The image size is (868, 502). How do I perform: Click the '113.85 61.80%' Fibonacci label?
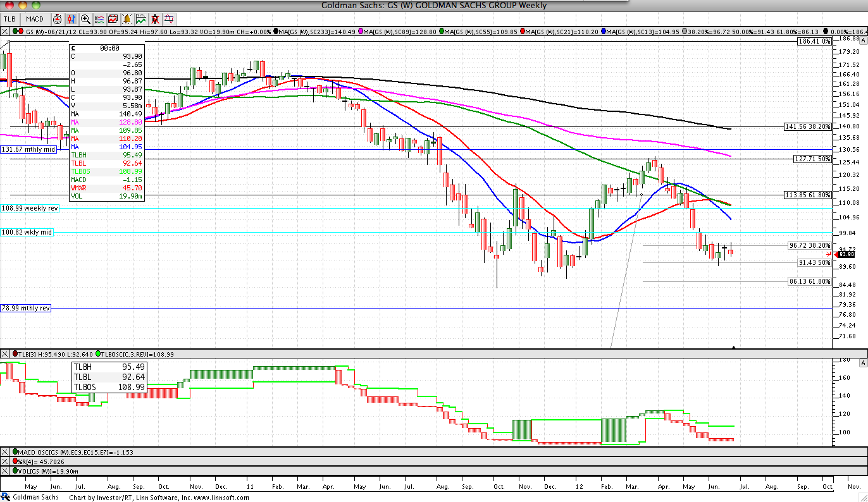click(x=807, y=195)
